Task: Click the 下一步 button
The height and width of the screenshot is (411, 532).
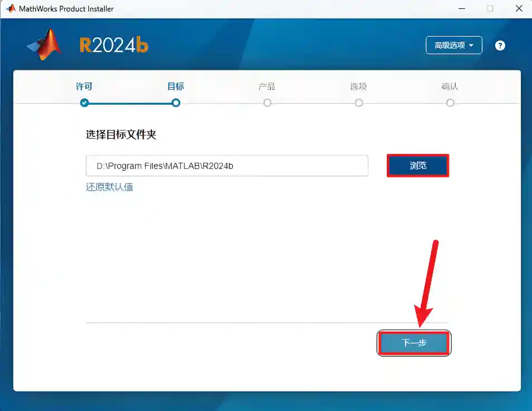Action: click(414, 343)
